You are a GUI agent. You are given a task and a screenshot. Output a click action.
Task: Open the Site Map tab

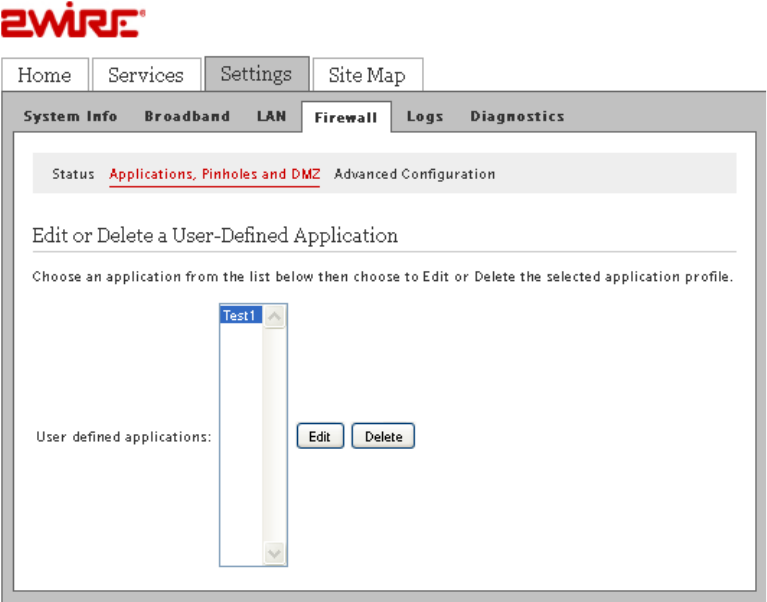point(367,75)
